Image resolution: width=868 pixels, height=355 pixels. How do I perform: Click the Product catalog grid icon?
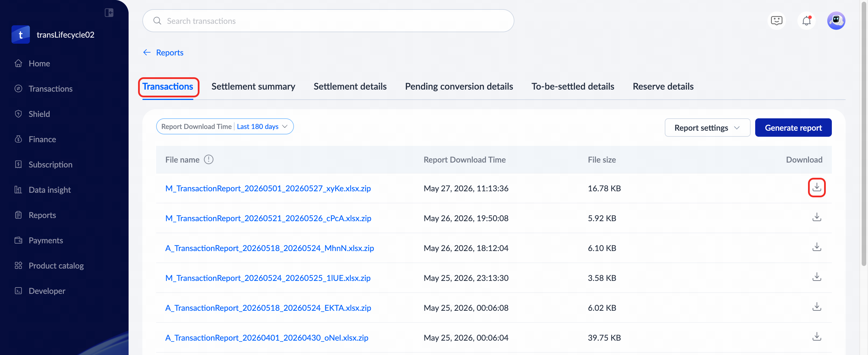coord(19,266)
